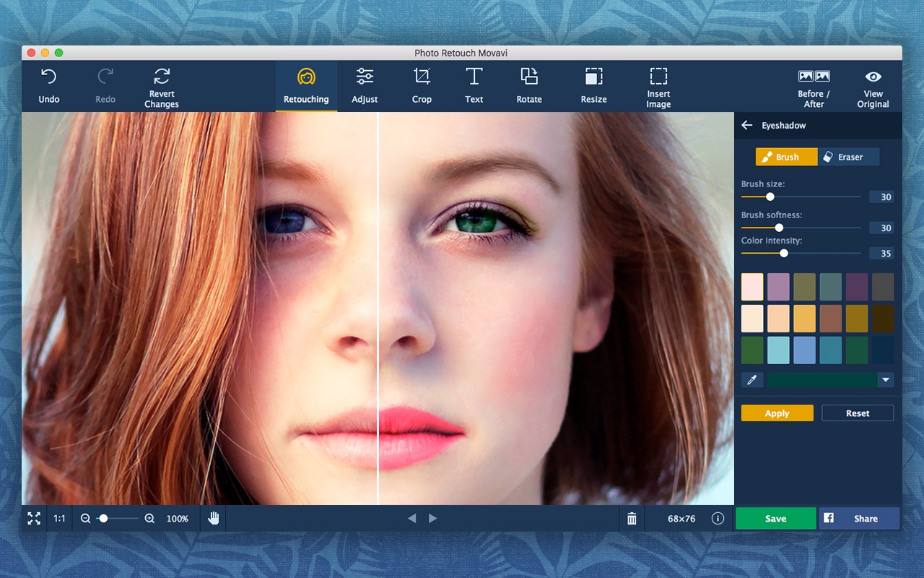Screen dimensions: 924x578
Task: Toggle fullscreen view icon
Action: [x=34, y=518]
